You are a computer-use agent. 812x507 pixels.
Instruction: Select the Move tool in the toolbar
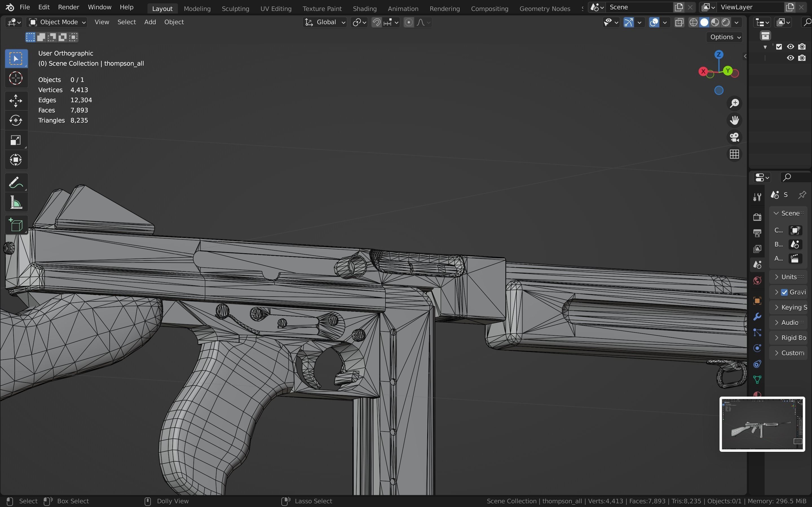16,101
